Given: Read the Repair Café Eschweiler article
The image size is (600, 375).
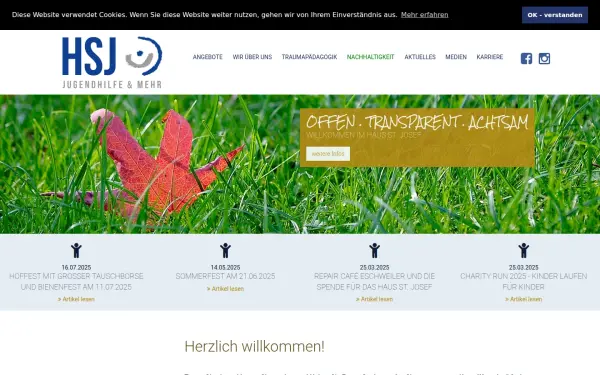Looking at the screenshot, I should click(374, 299).
